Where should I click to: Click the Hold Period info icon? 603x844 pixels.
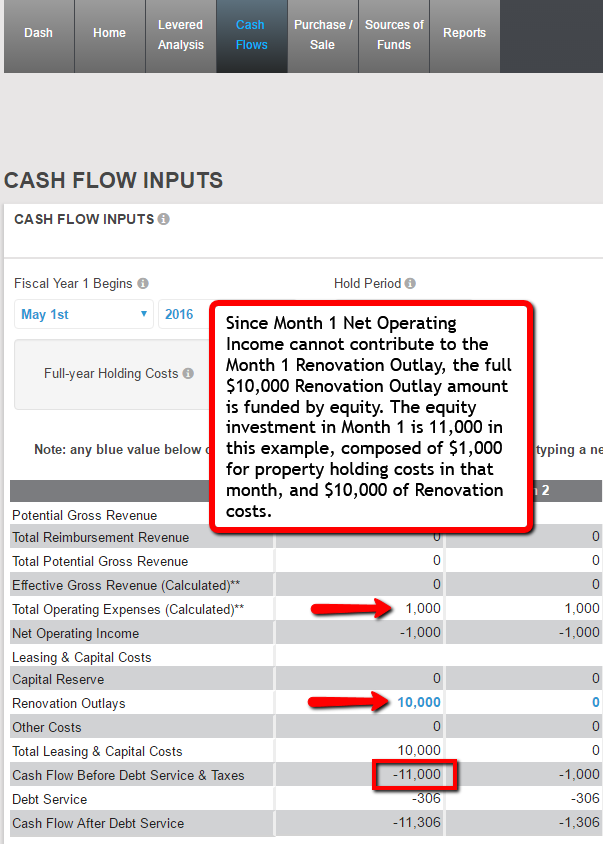pos(410,284)
